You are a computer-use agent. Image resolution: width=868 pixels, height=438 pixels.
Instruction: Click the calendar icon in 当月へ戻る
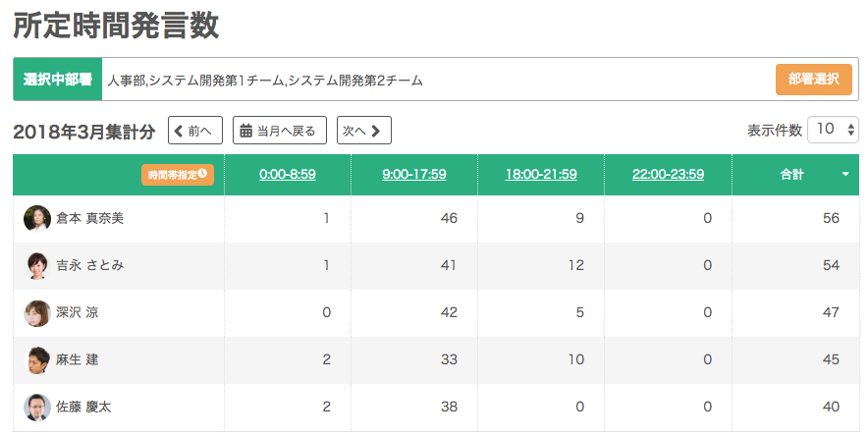[x=245, y=131]
